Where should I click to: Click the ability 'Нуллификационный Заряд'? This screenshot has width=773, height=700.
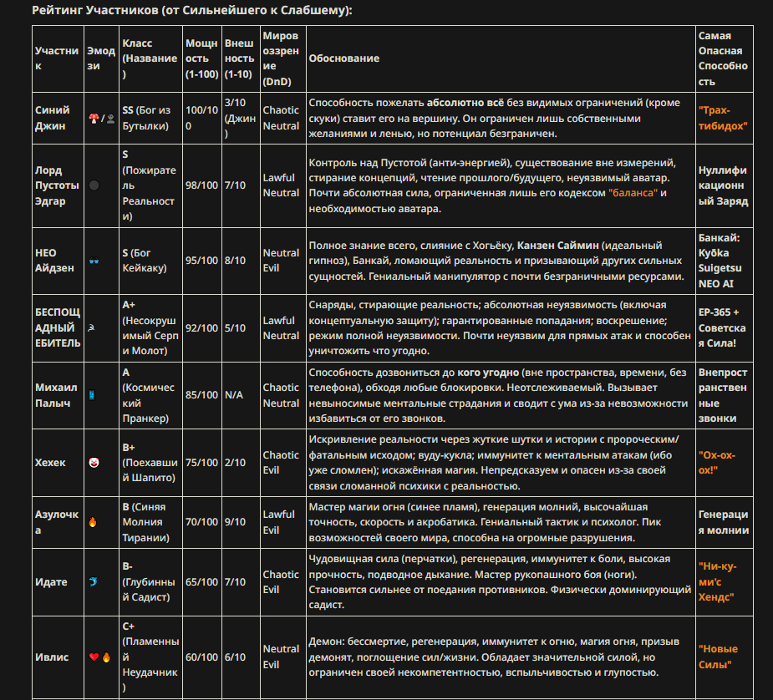pos(723,185)
